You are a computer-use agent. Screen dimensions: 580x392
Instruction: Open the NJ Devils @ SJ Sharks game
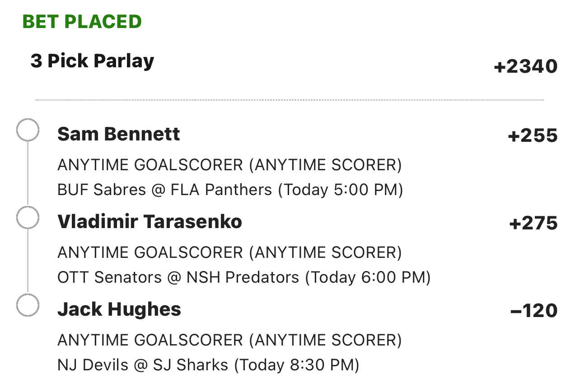tap(208, 365)
